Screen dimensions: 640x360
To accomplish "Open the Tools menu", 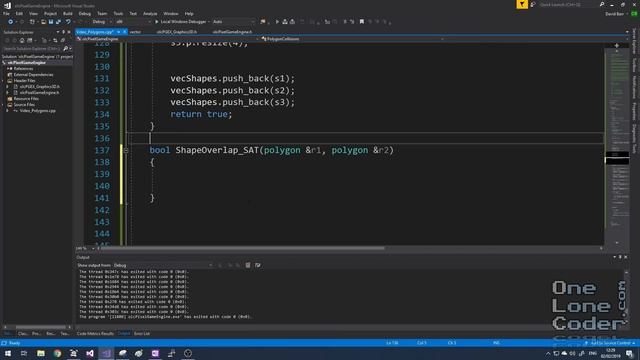I will (x=118, y=13).
